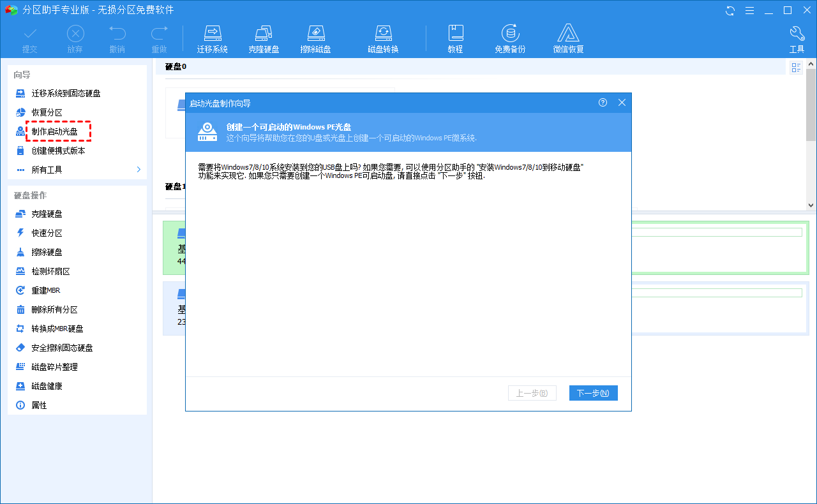Click the 下一步(N) button

593,393
